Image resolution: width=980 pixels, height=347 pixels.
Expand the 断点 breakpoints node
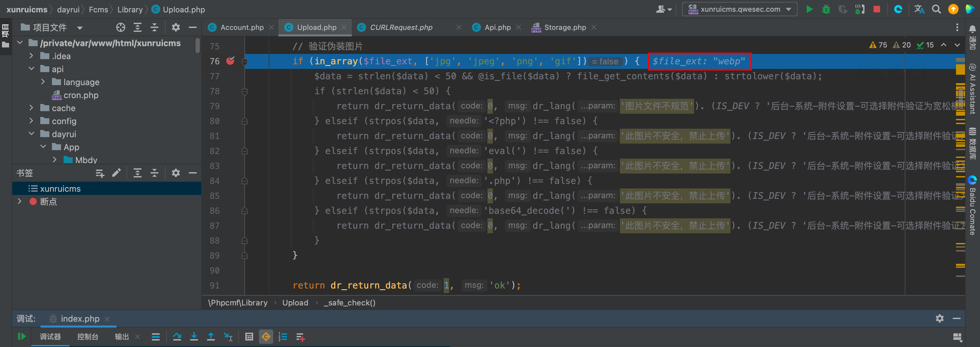coord(20,201)
